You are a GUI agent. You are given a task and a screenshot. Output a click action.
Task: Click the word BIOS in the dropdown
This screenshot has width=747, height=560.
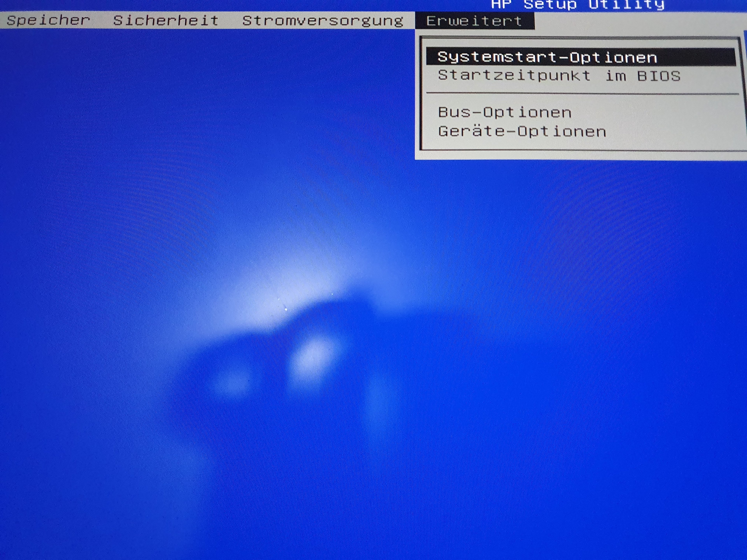pyautogui.click(x=658, y=76)
